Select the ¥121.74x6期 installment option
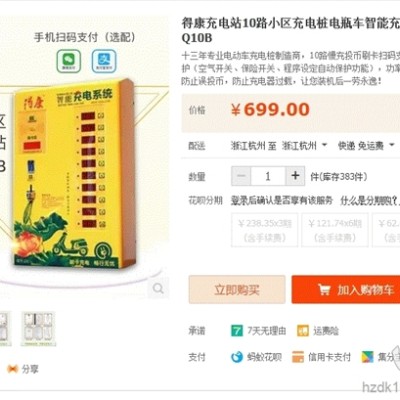400x400 pixels. coord(335,230)
